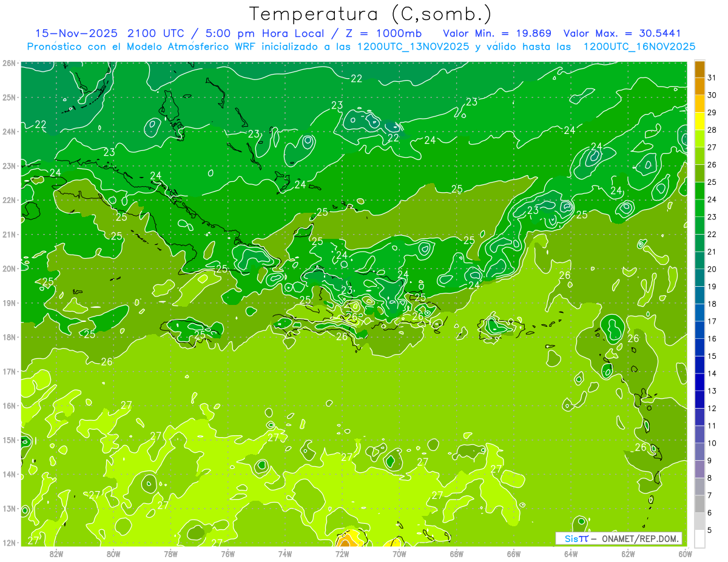Select the blue swatch between 16 and 17
728x562 pixels.
(x=699, y=330)
